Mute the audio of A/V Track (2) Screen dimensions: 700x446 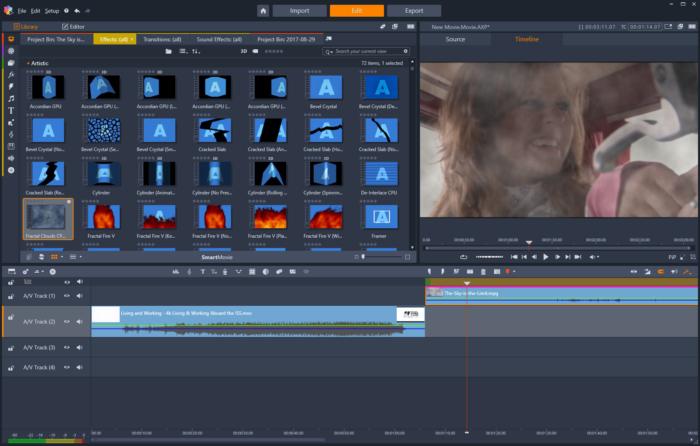(79, 321)
